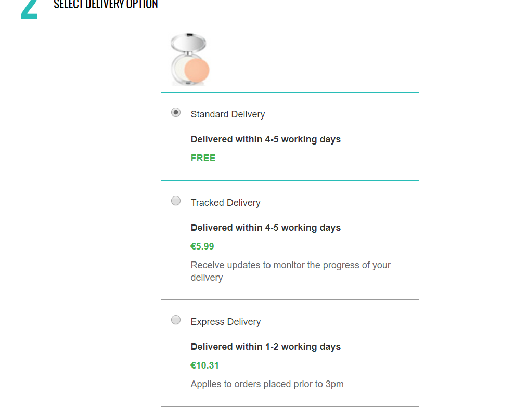Click the green FREE price label
The width and height of the screenshot is (515, 420).
tap(203, 158)
